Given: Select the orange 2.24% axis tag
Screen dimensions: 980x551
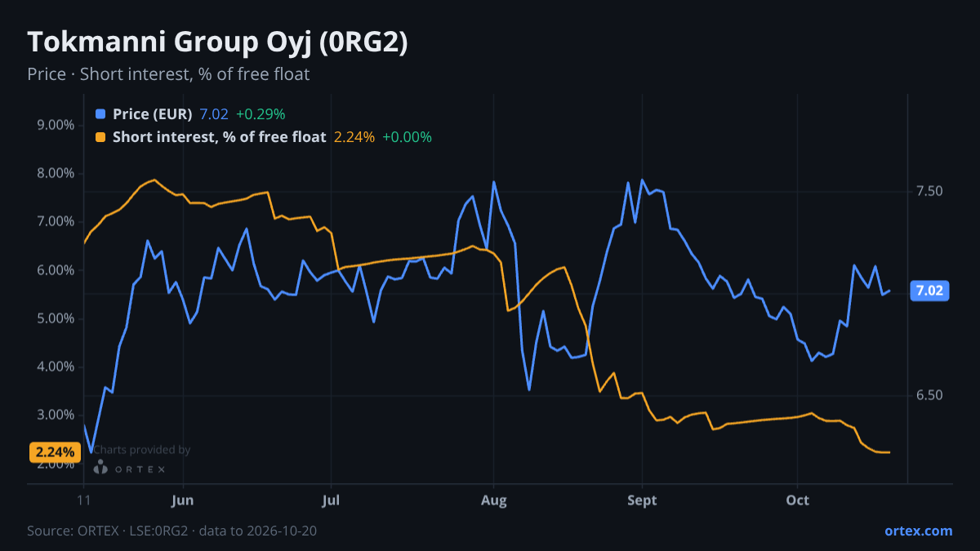Looking at the screenshot, I should click(x=55, y=452).
